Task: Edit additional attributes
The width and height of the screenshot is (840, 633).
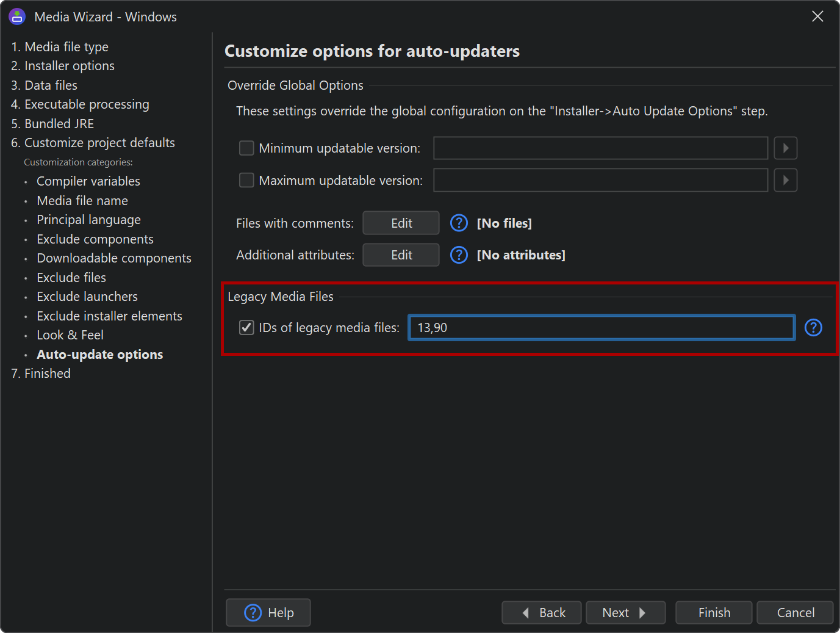Action: tap(401, 255)
